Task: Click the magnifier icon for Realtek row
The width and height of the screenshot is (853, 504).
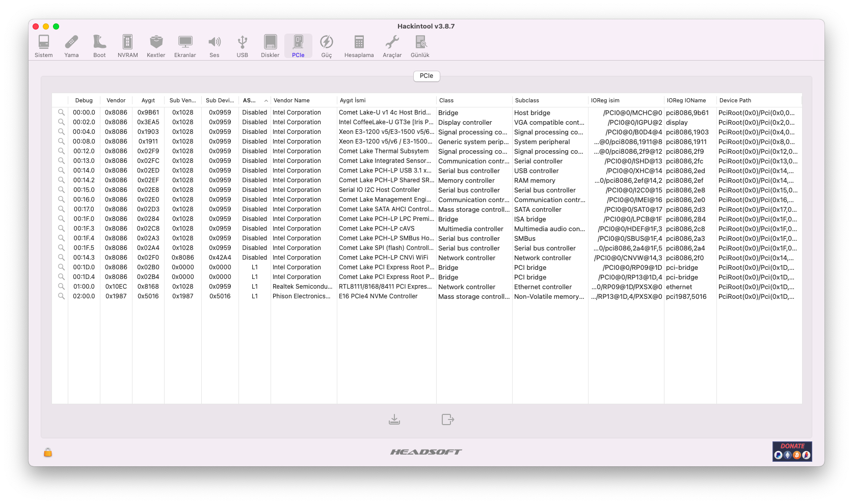Action: (x=61, y=287)
